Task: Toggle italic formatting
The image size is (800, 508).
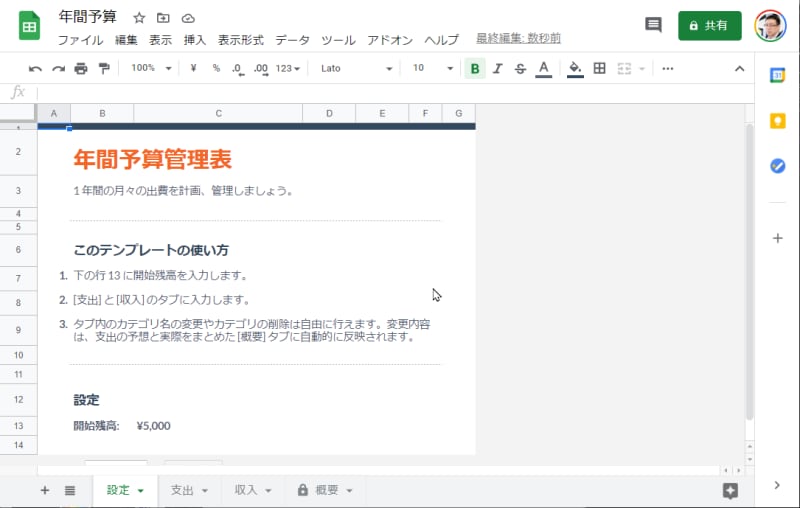Action: 497,68
